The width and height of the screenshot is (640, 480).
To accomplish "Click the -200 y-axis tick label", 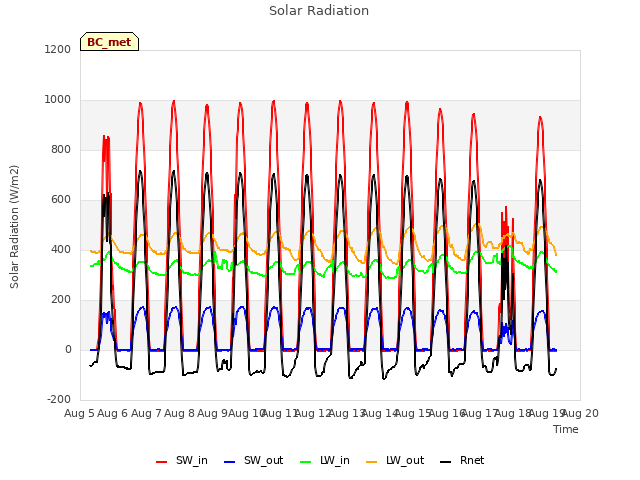I will (x=59, y=400).
